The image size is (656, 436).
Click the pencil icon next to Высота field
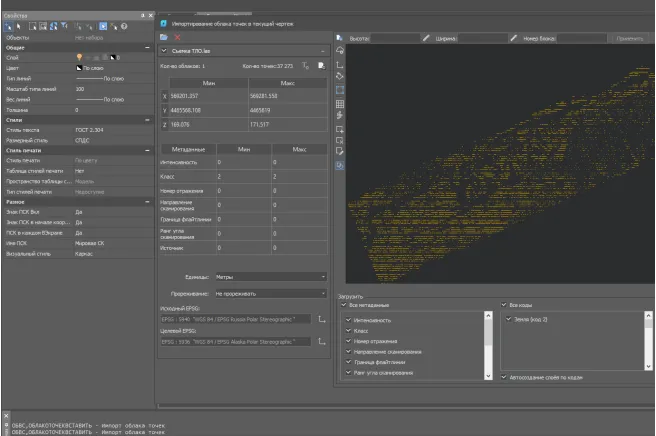[x=427, y=38]
